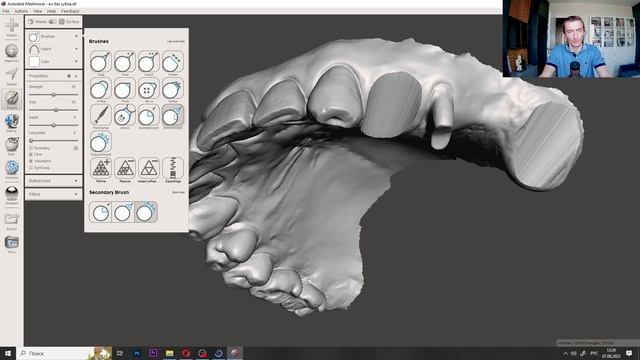
Task: Open the File menu
Action: pyautogui.click(x=6, y=11)
